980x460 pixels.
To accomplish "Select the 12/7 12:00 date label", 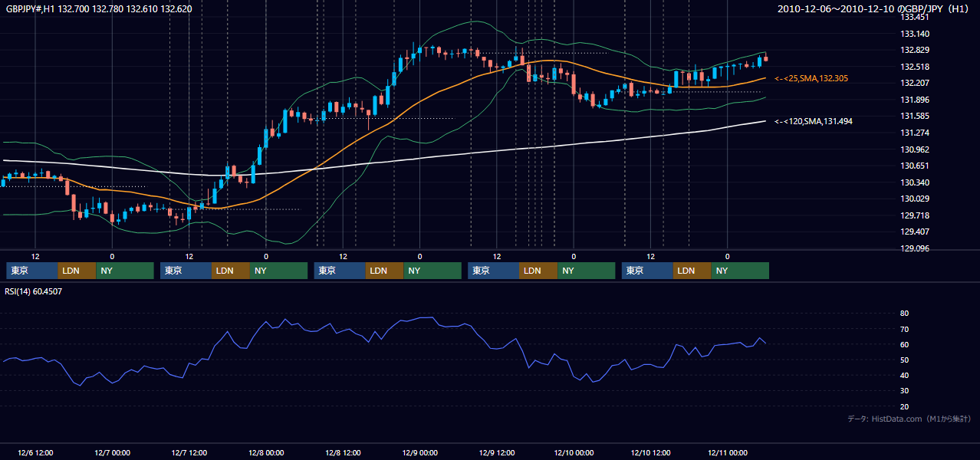I will (189, 452).
